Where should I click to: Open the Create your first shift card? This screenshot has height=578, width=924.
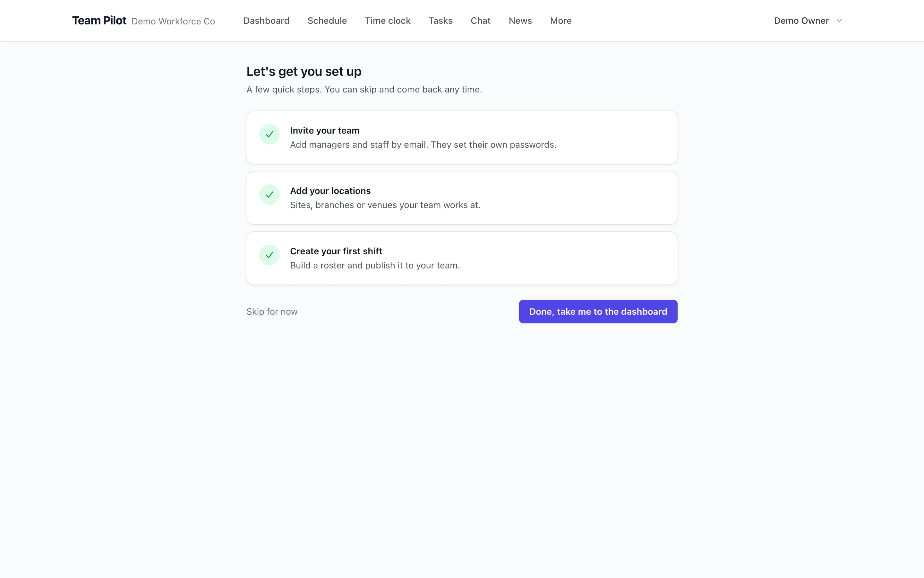pos(462,258)
